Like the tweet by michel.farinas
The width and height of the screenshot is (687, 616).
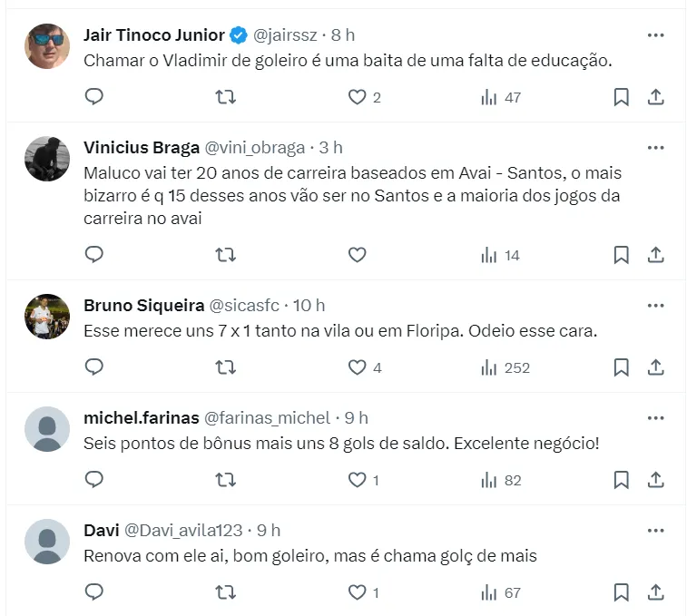(358, 480)
